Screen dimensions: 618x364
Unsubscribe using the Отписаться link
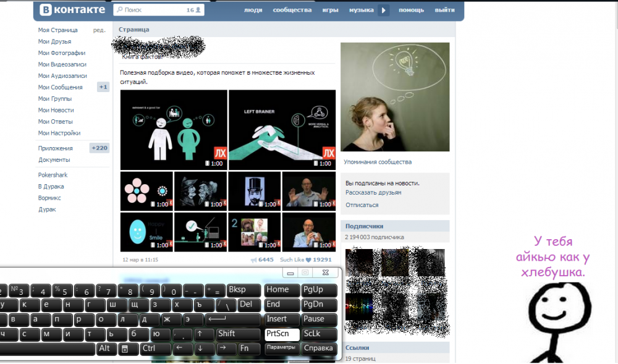tap(362, 205)
